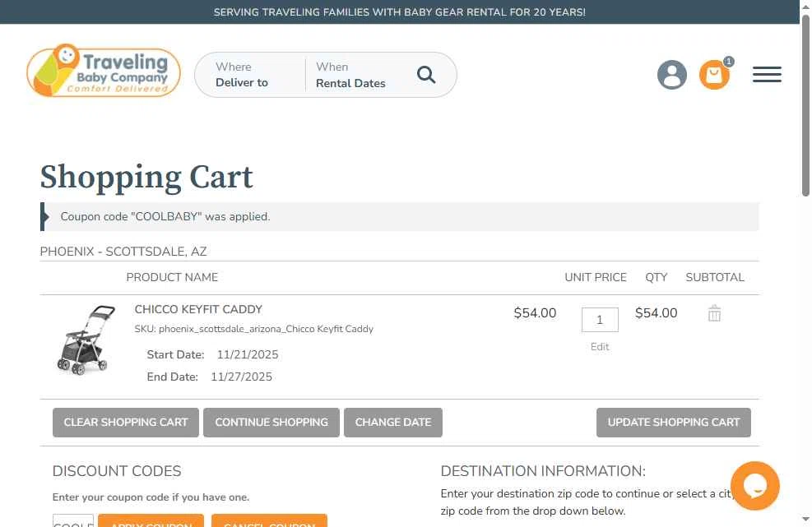Click Change Date button
The width and height of the screenshot is (812, 527).
click(393, 423)
